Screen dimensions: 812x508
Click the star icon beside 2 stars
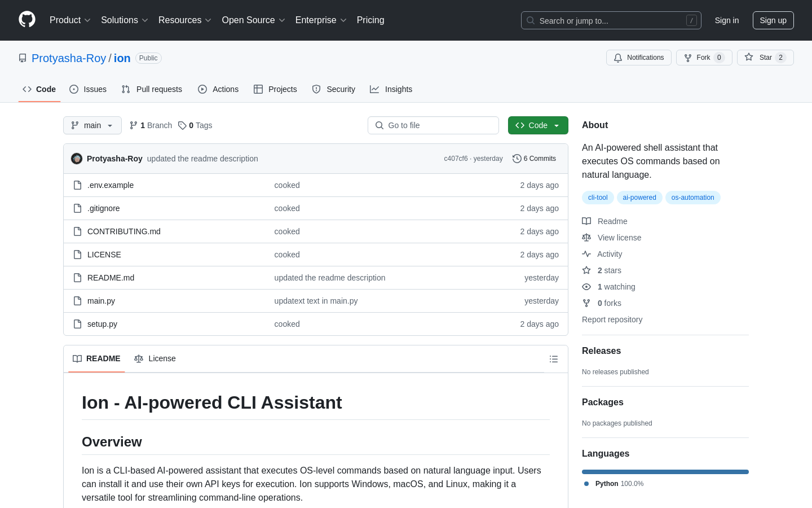(x=586, y=270)
